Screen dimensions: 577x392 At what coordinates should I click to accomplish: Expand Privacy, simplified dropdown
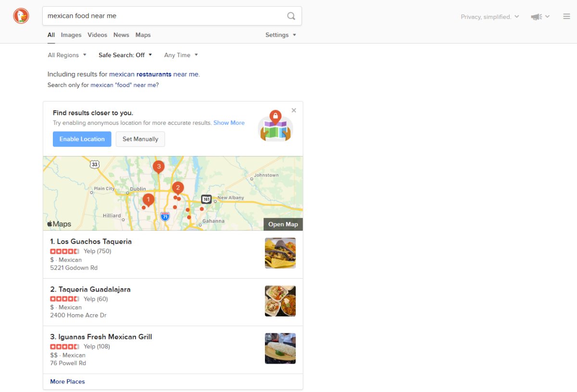(490, 17)
